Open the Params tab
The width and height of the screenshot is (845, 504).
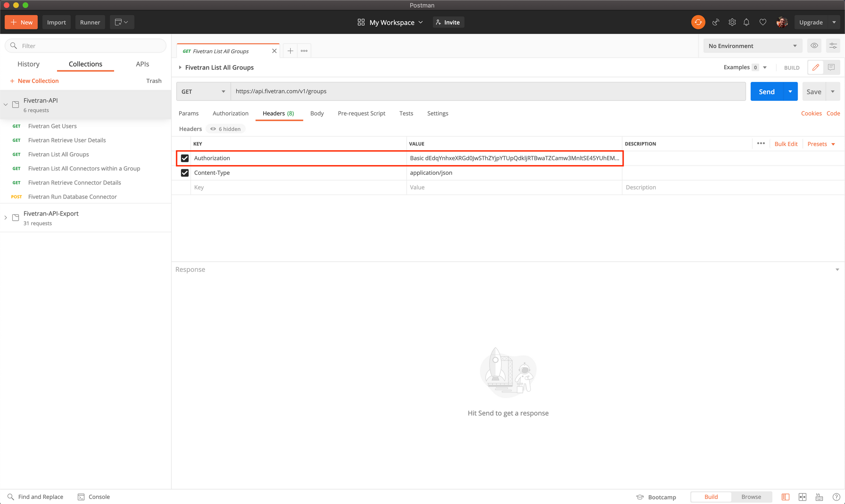point(188,114)
